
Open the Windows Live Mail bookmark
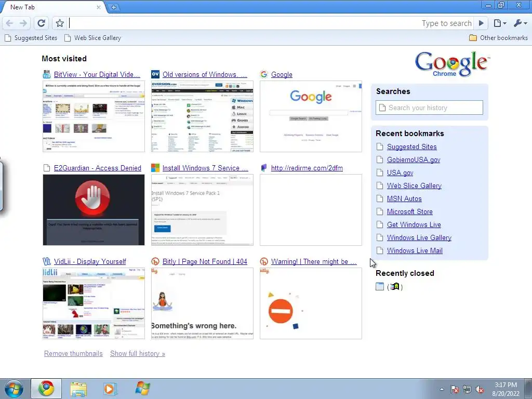(x=415, y=251)
